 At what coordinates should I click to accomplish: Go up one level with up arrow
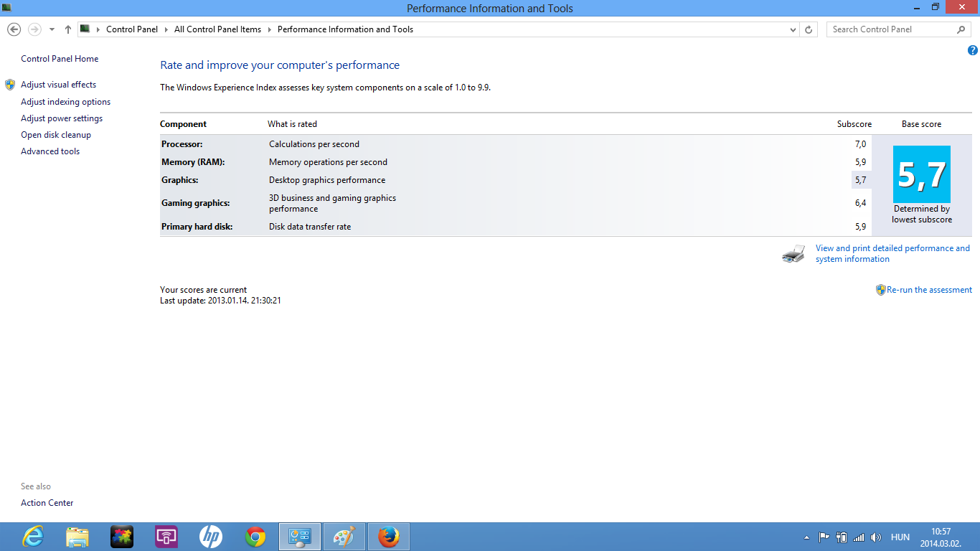click(68, 29)
